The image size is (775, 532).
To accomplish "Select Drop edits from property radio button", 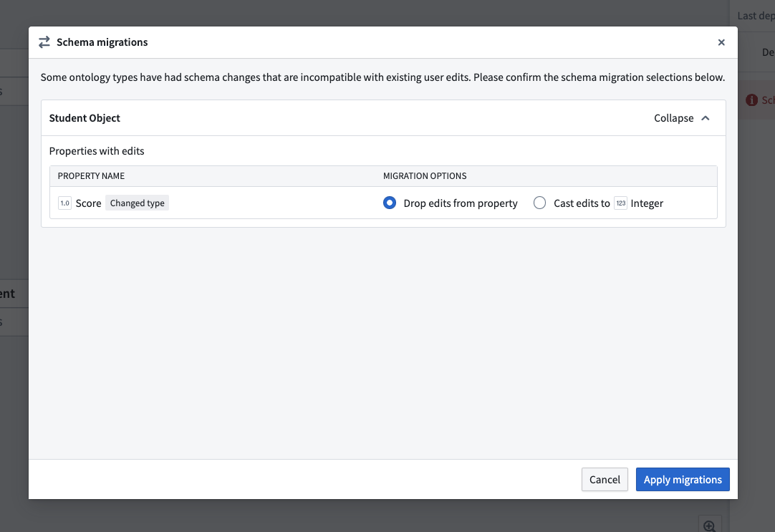I will point(390,203).
